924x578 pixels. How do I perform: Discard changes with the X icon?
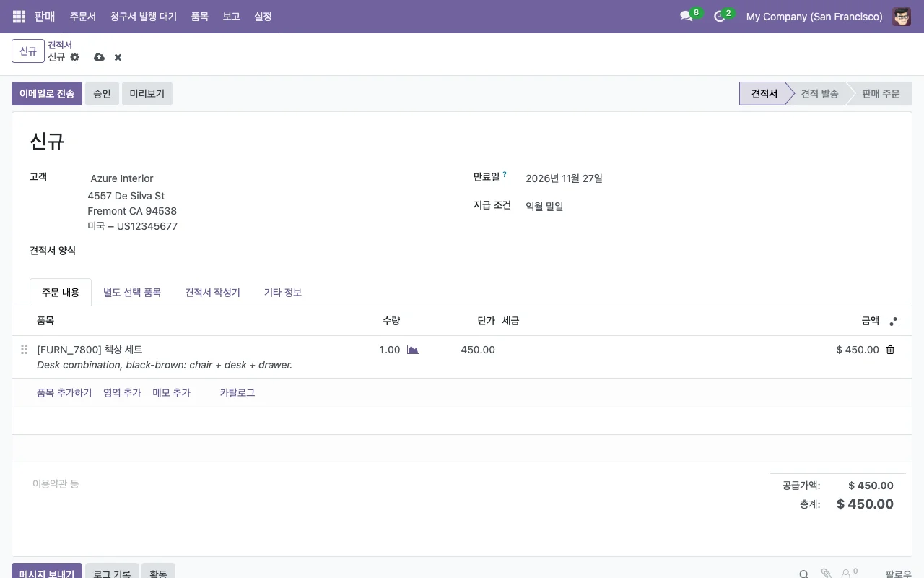[x=118, y=57]
